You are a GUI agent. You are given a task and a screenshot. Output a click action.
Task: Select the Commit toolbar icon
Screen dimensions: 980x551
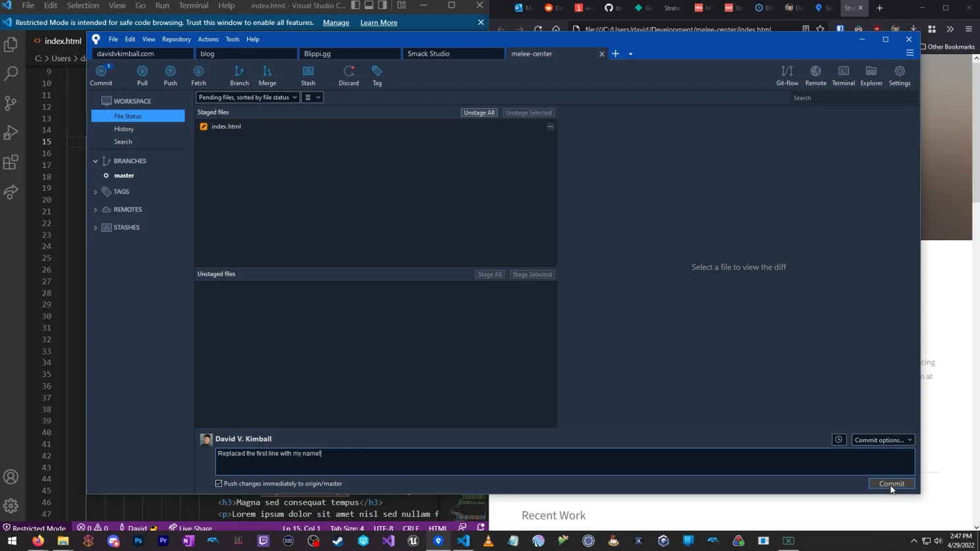pyautogui.click(x=101, y=72)
